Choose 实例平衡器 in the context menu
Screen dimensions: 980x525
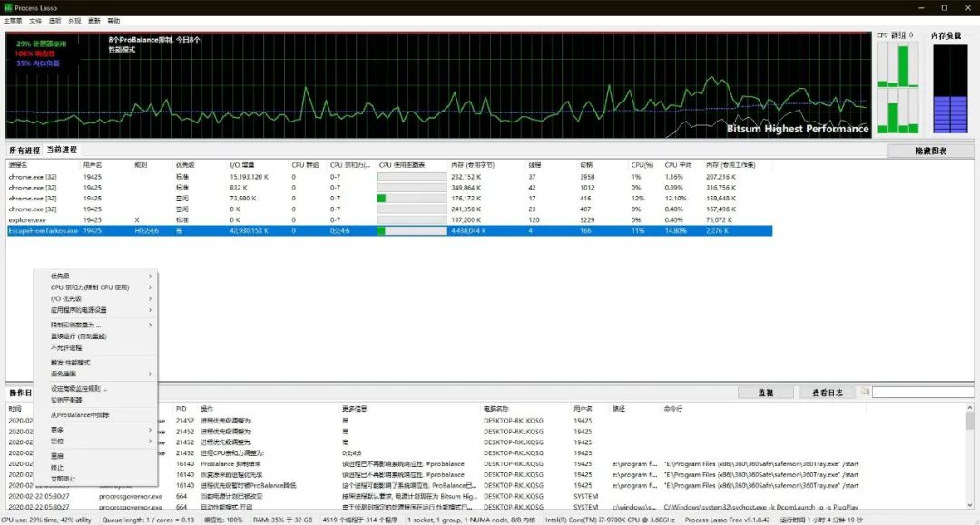click(x=95, y=400)
